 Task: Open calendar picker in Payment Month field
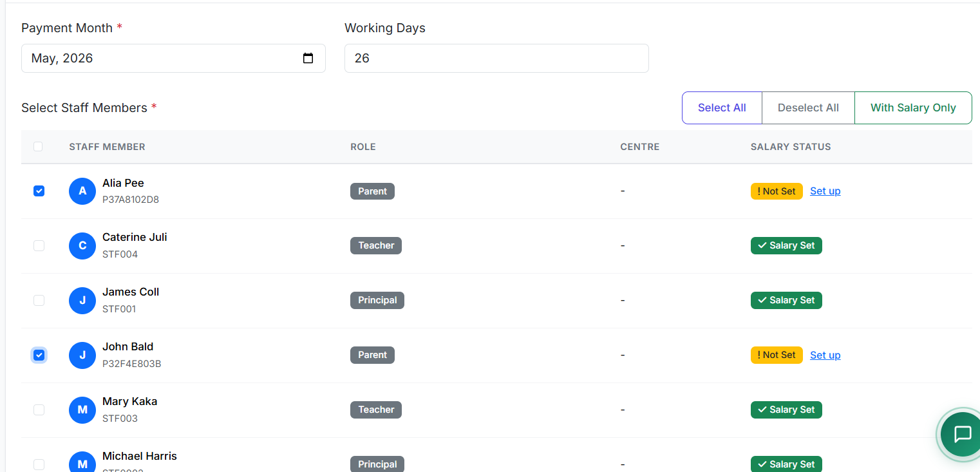(308, 58)
